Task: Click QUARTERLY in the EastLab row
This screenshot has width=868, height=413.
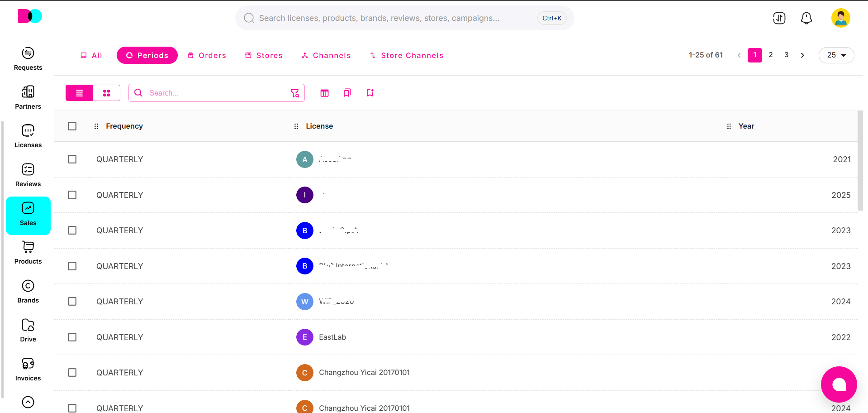Action: (120, 337)
